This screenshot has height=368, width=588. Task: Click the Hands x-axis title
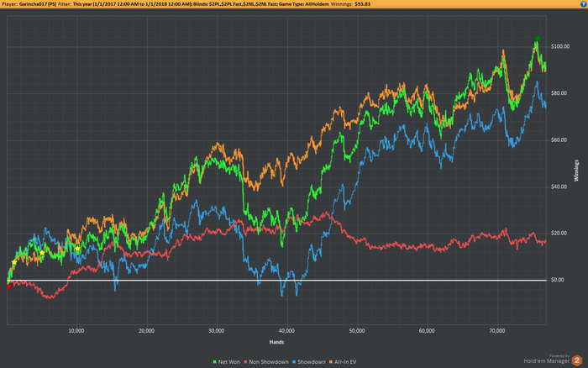[276, 342]
